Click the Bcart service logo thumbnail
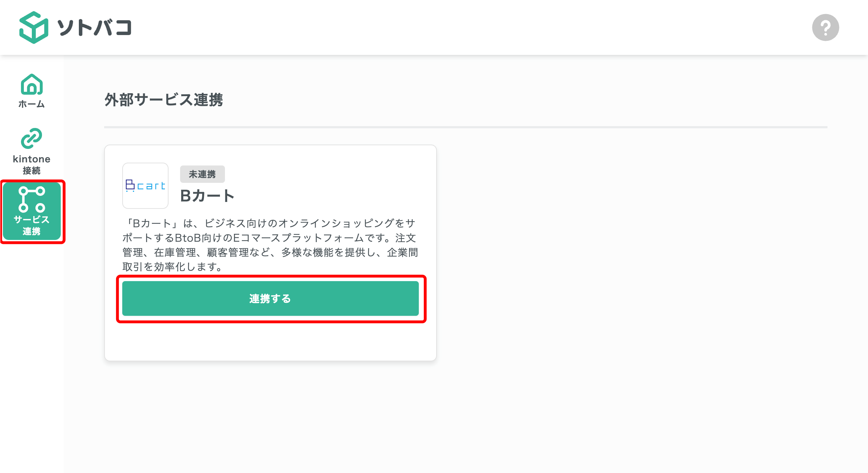This screenshot has height=473, width=868. (x=145, y=185)
